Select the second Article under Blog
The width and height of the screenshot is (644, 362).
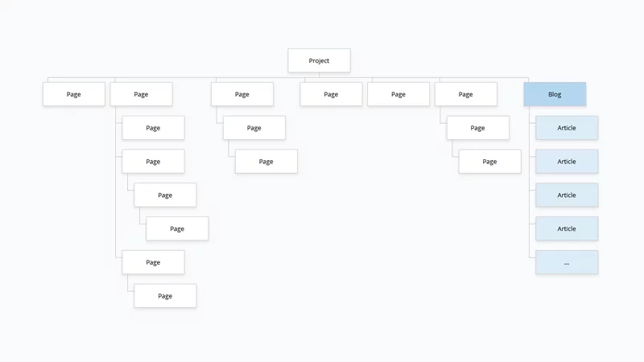coord(567,162)
